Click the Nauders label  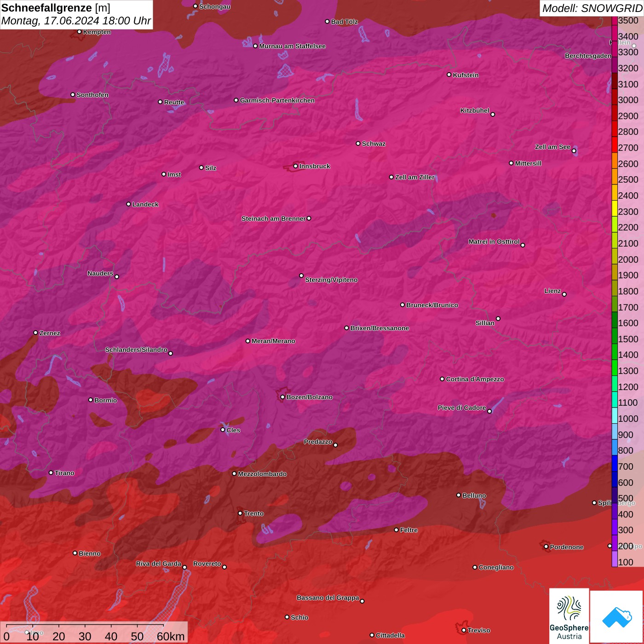coord(100,273)
